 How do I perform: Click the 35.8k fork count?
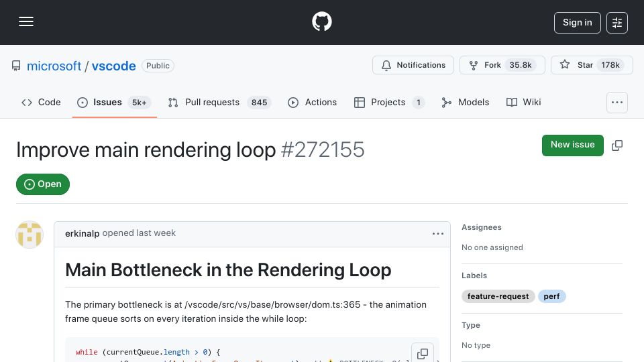[521, 65]
